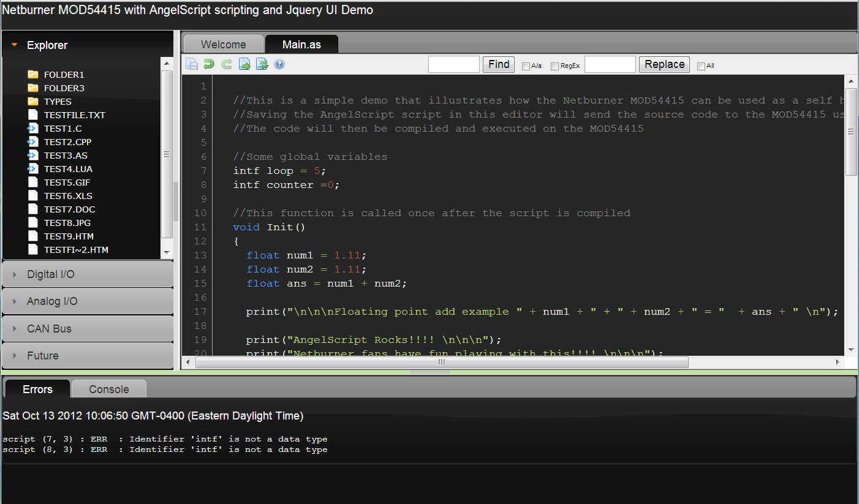Screen dimensions: 859x504
Task: Save the current script file
Action: click(x=192, y=64)
